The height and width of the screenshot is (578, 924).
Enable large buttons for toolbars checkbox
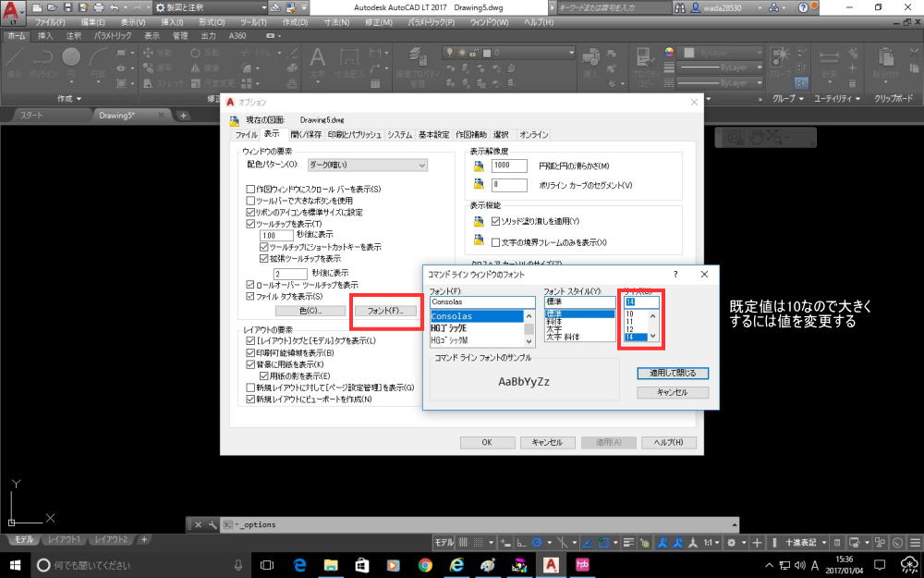click(x=250, y=201)
